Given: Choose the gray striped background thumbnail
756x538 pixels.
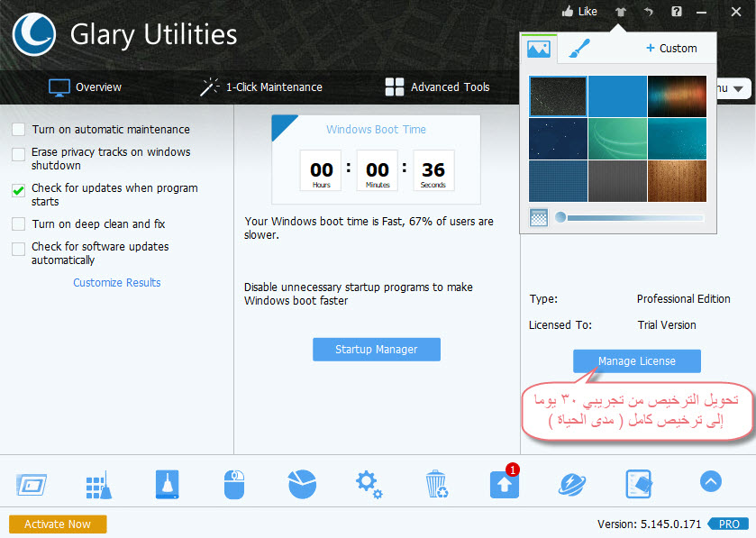Looking at the screenshot, I should tap(617, 181).
